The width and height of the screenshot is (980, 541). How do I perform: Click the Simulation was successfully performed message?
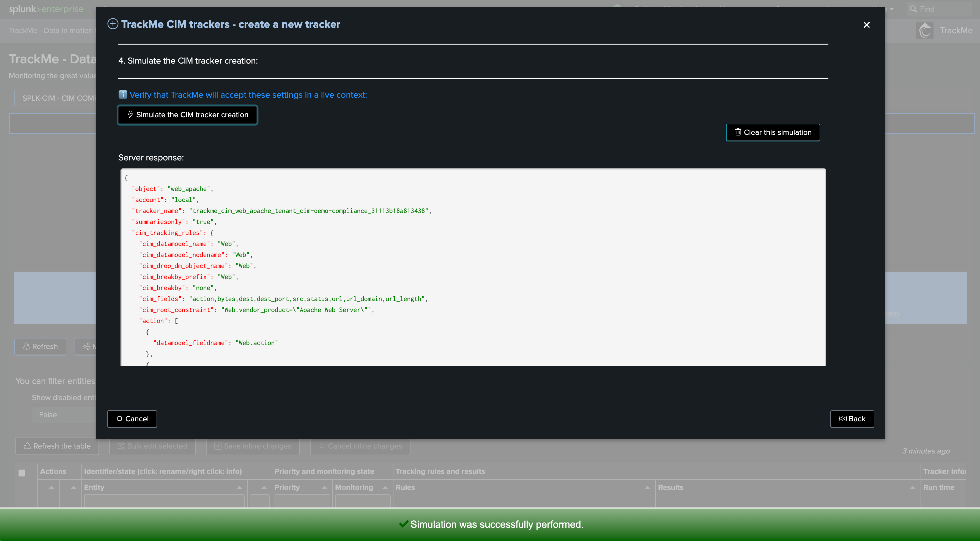click(497, 524)
